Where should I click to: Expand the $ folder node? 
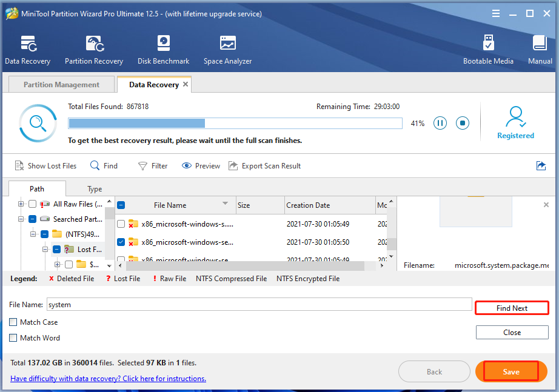pyautogui.click(x=57, y=264)
